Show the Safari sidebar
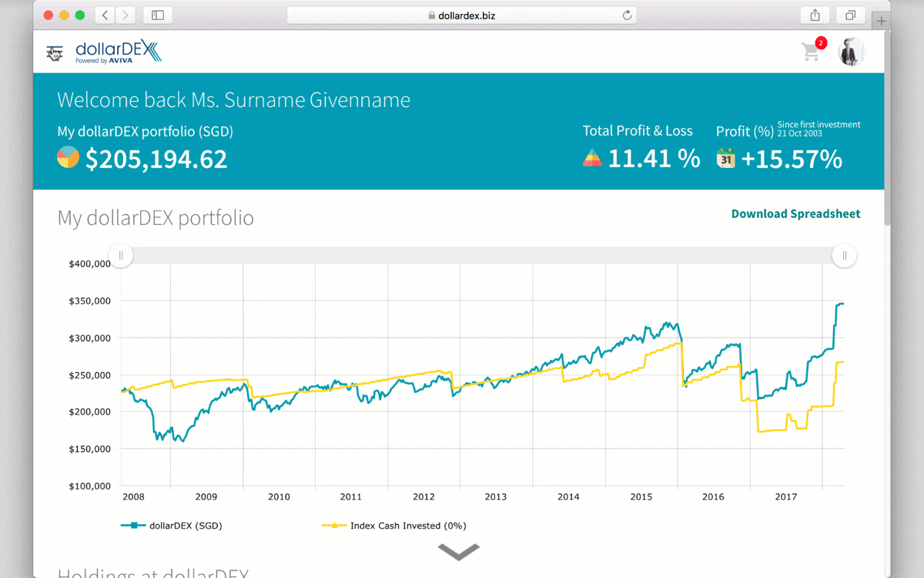924x578 pixels. 158,15
